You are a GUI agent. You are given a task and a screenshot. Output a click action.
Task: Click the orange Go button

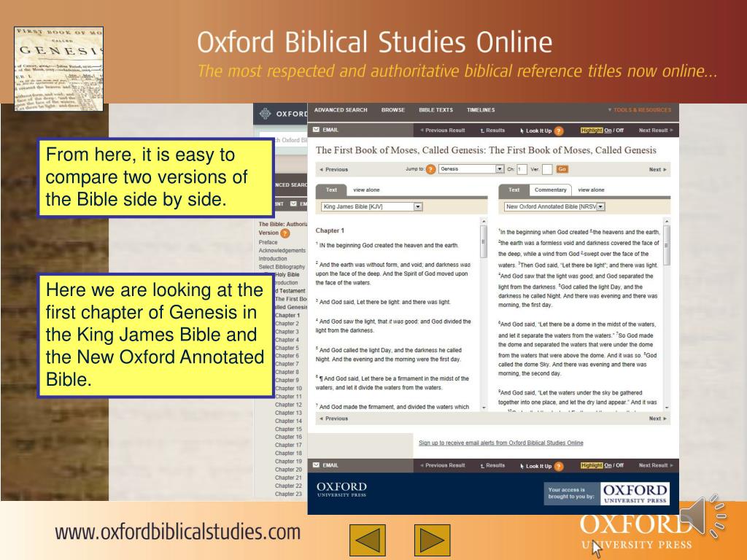click(x=562, y=169)
